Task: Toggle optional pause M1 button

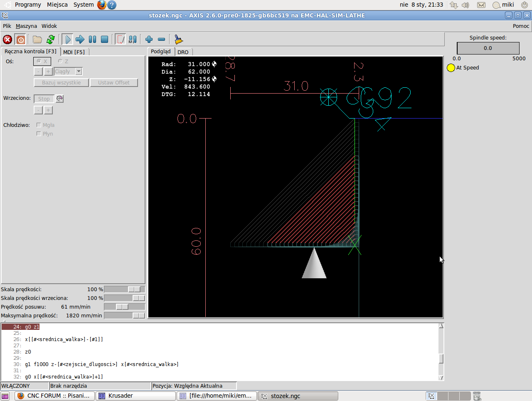Action: click(133, 40)
